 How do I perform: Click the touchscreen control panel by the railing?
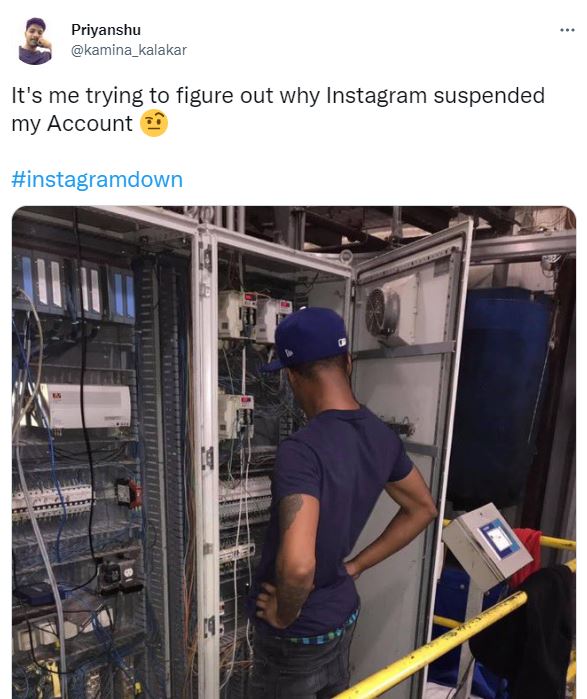pos(487,543)
